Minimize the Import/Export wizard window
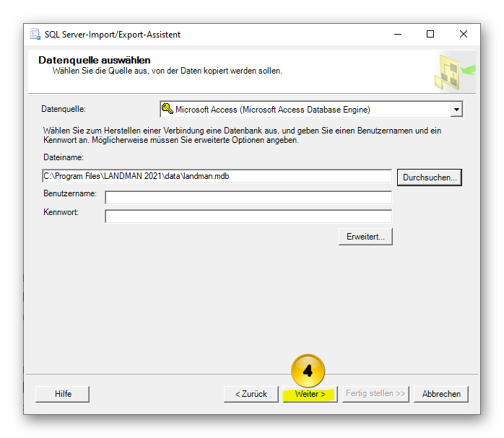Screen dimensions: 504x438 398,35
